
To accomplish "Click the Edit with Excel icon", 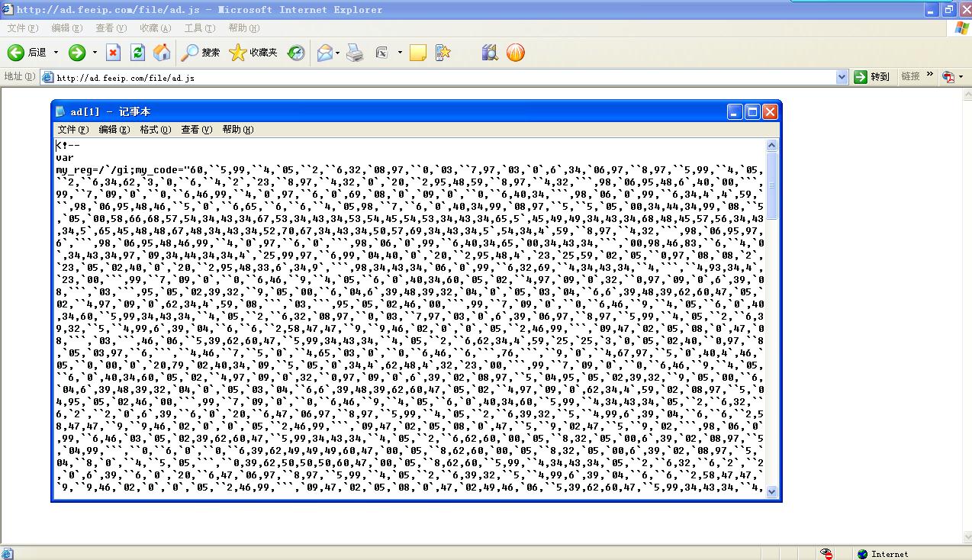I will point(381,53).
